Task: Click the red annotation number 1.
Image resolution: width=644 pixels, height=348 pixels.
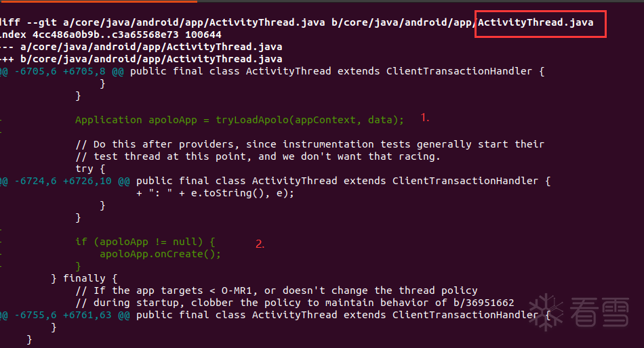Action: click(424, 117)
